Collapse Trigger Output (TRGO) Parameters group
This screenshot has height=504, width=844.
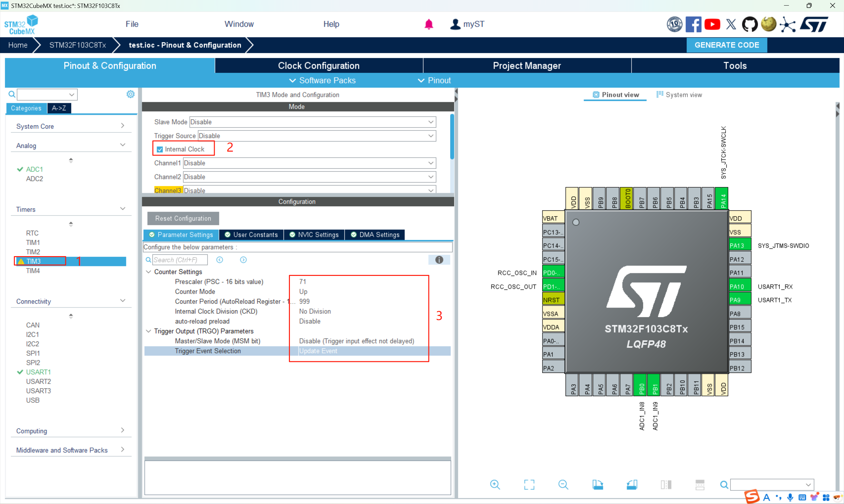click(148, 331)
